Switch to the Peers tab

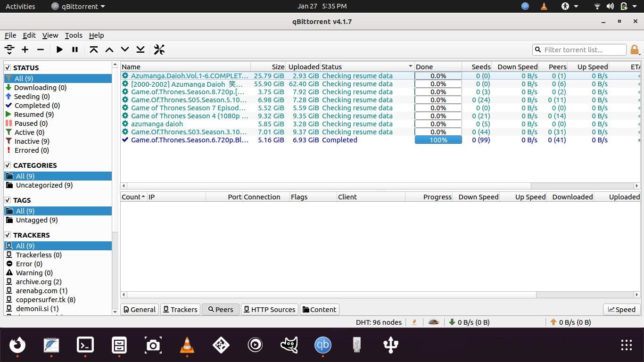221,310
